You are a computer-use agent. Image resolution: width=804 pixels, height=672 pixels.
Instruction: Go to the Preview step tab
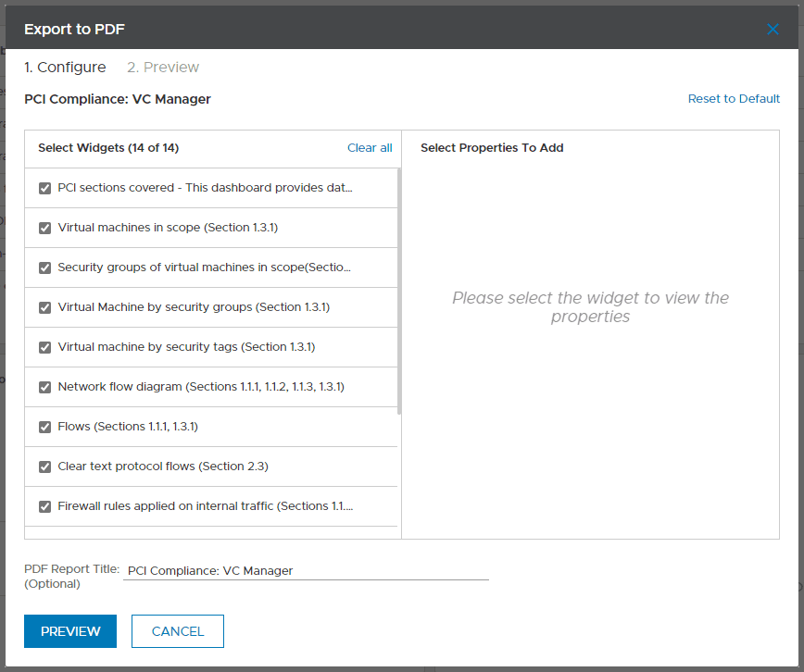(163, 68)
